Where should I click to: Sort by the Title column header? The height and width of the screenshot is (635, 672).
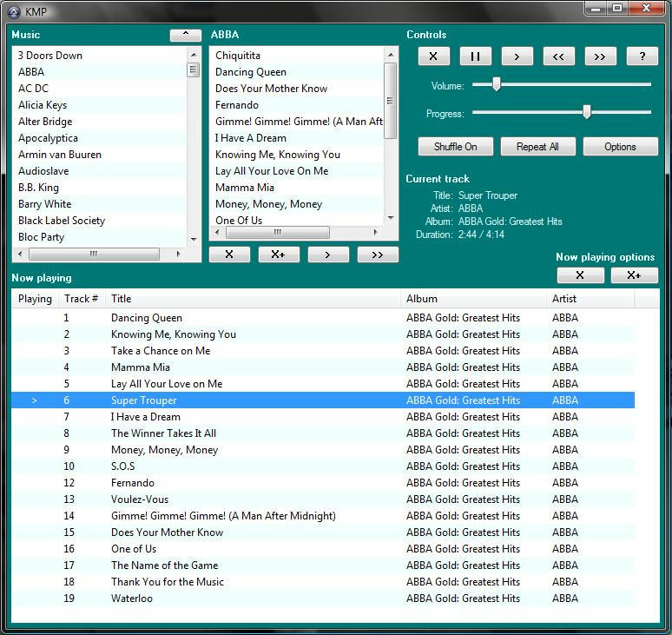coord(253,299)
